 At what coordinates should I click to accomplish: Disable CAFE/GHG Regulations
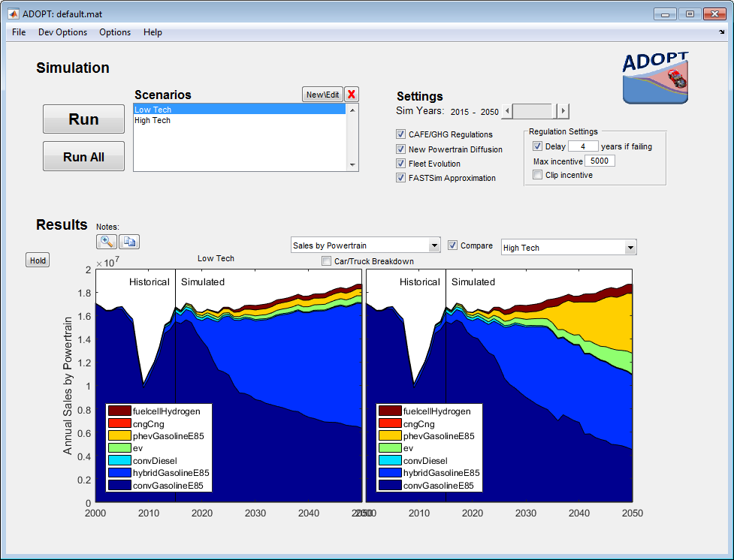(x=400, y=134)
